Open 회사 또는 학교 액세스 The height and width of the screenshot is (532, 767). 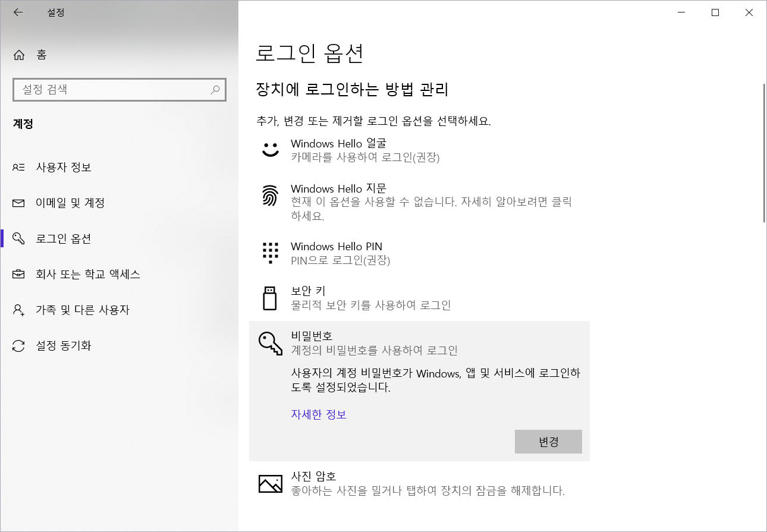pos(119,274)
